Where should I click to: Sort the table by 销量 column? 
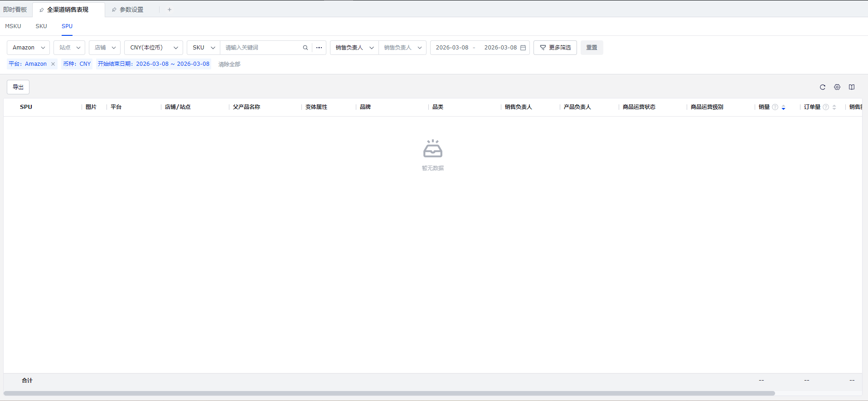783,108
